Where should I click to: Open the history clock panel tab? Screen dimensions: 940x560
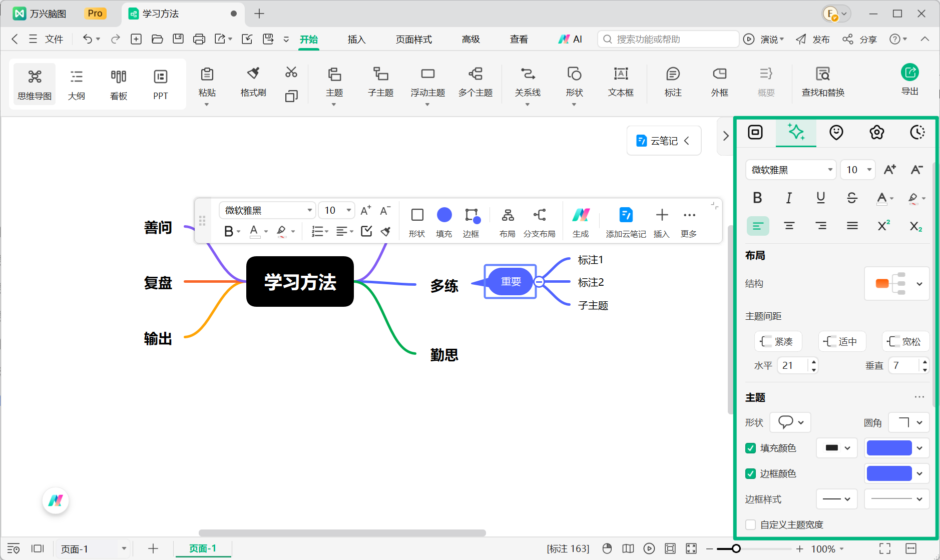[x=916, y=132]
